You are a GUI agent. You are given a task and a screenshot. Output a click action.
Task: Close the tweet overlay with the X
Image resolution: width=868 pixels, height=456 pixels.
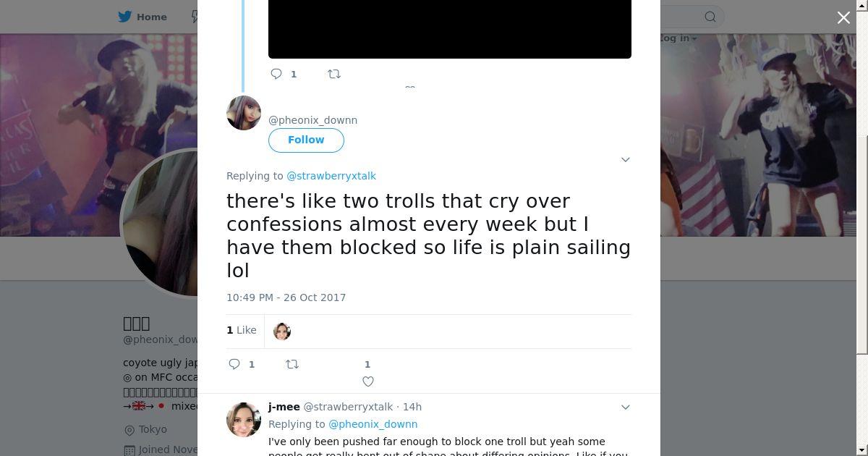pyautogui.click(x=843, y=17)
